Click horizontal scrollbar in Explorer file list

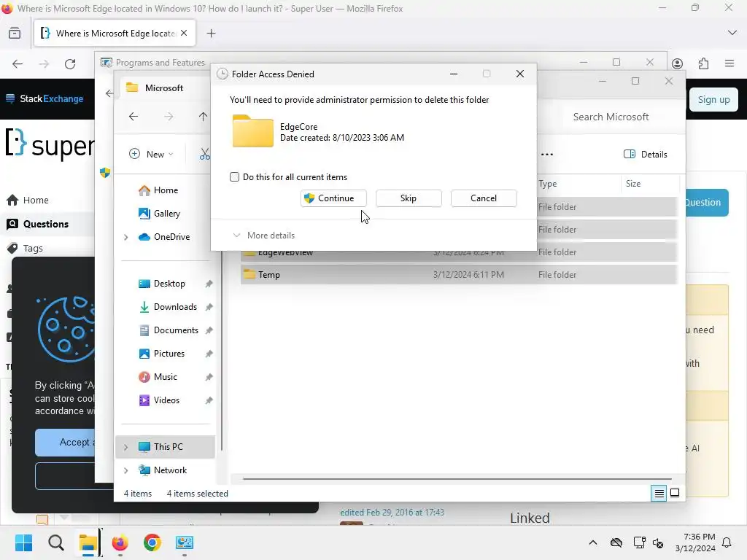457,478
